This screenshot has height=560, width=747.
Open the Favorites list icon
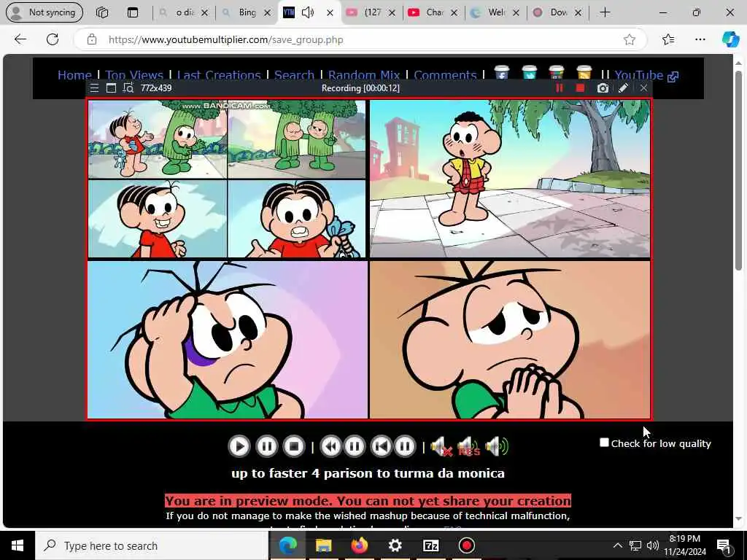[668, 39]
